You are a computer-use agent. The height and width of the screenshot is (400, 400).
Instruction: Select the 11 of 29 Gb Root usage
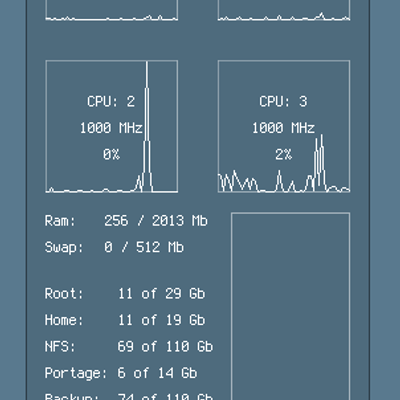pos(162,294)
